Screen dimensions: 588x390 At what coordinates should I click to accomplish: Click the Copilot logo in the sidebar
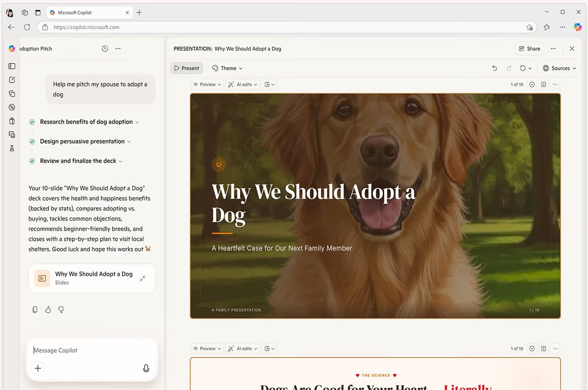(x=11, y=48)
